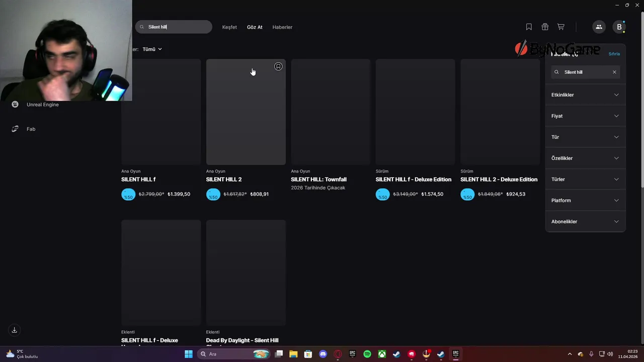Image resolution: width=644 pixels, height=362 pixels.
Task: Click the microphone icon in system tray
Action: point(591,354)
